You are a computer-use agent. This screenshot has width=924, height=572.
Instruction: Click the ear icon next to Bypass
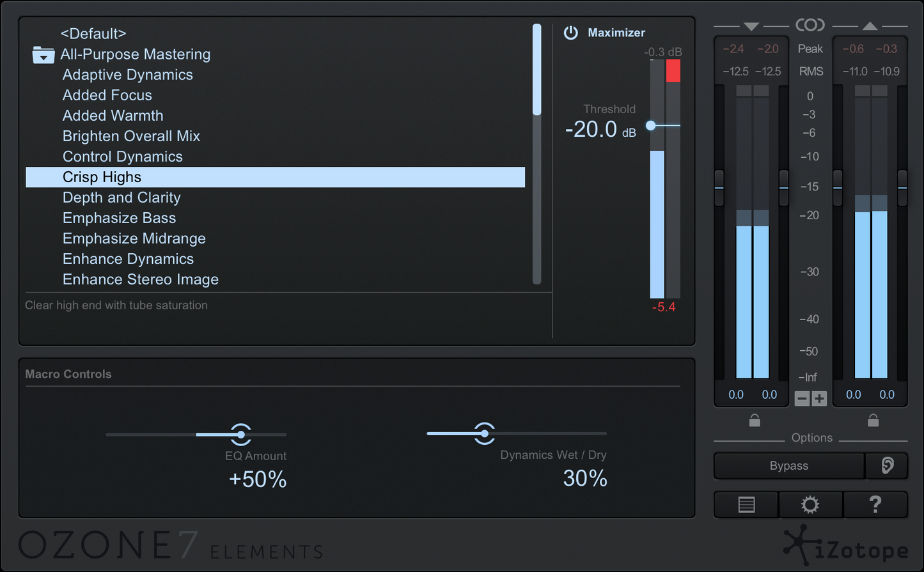point(887,466)
